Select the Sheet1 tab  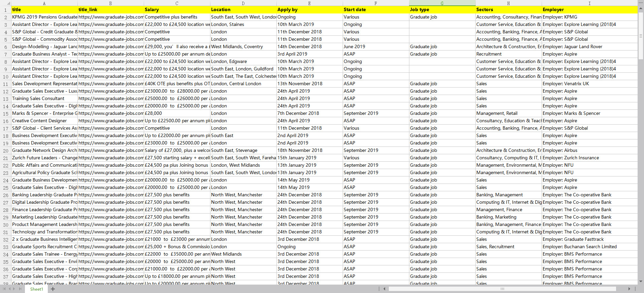pyautogui.click(x=36, y=289)
